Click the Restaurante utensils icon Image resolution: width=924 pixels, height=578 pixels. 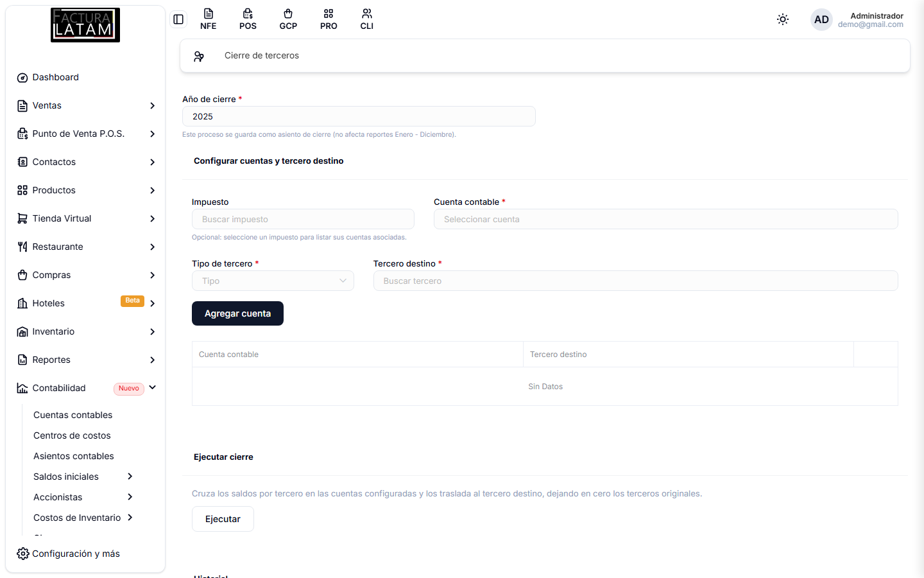(22, 247)
